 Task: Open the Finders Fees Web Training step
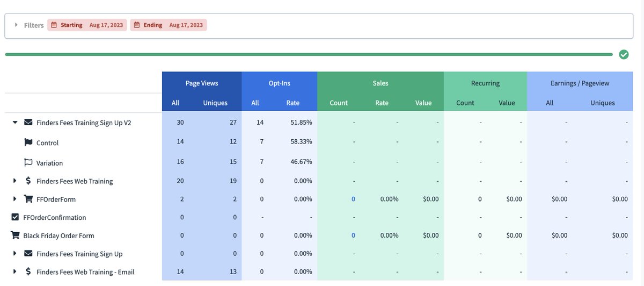75,181
